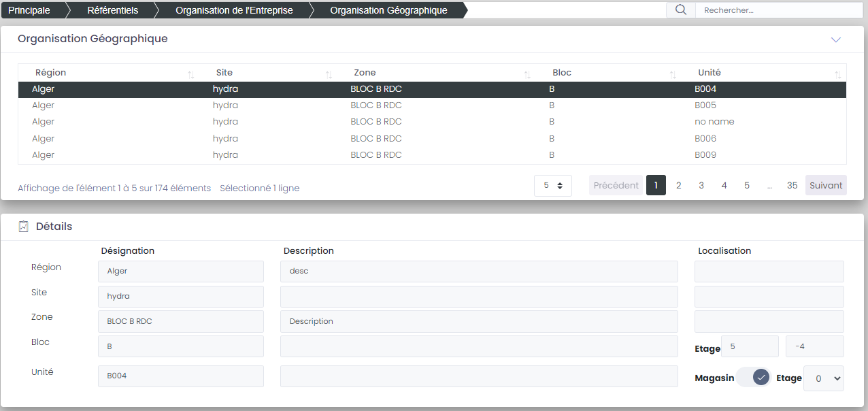Sort table by Zone column arrows
The width and height of the screenshot is (868, 411).
[527, 73]
